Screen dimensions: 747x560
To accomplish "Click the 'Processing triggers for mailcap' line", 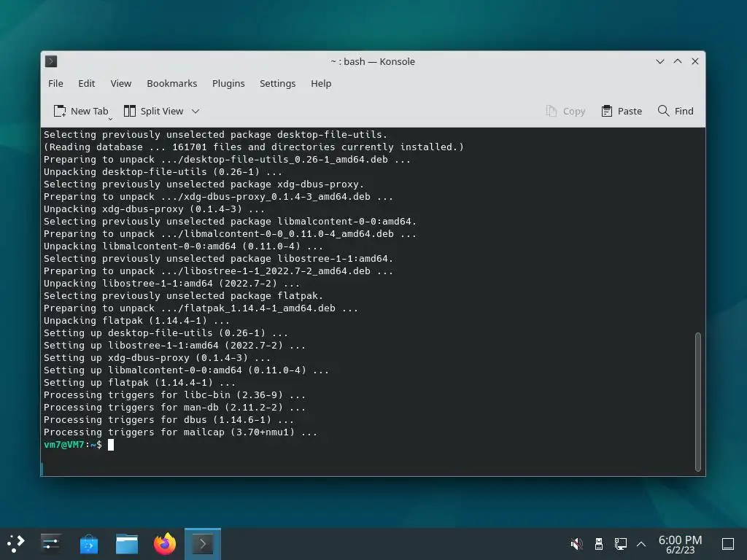I will tap(181, 432).
